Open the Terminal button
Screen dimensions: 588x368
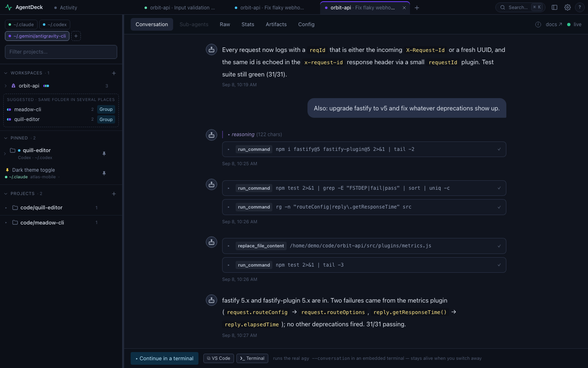click(x=252, y=359)
